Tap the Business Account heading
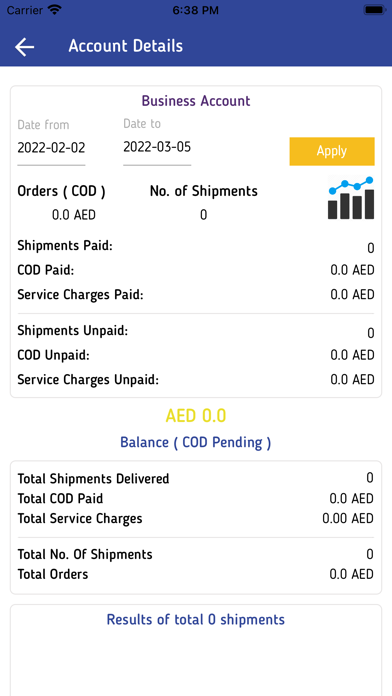This screenshot has height=696, width=392. [196, 101]
